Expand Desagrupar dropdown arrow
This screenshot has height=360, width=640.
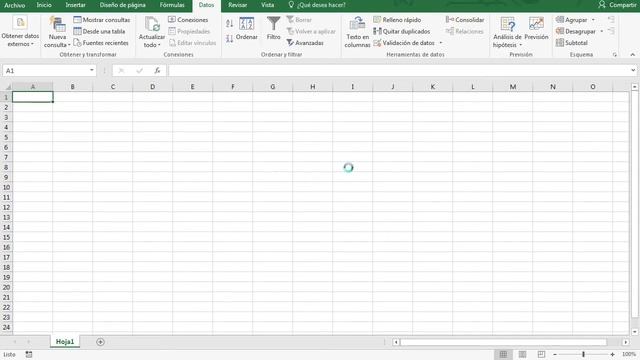click(601, 31)
